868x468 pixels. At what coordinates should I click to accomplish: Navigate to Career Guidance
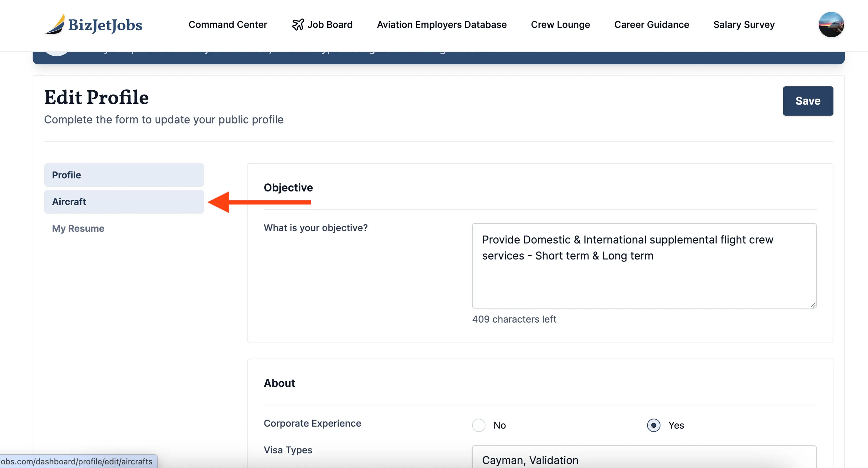tap(651, 25)
